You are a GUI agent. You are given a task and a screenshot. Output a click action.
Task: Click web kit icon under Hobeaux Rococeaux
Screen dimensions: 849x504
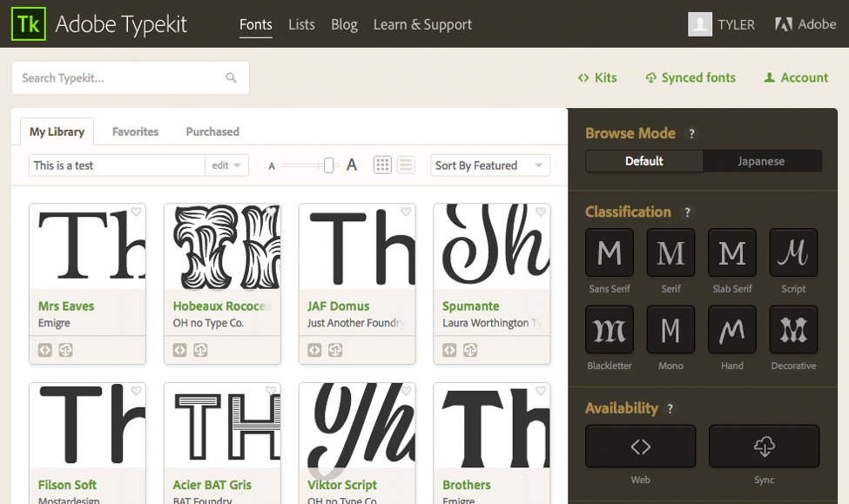click(x=179, y=350)
